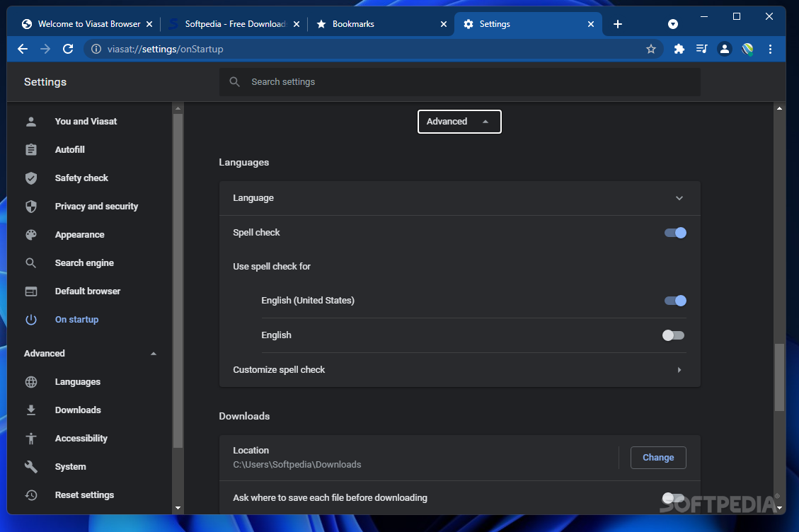Screen dimensions: 799x532
Task: Click the magnifier icon in Search settings
Action: tap(234, 81)
